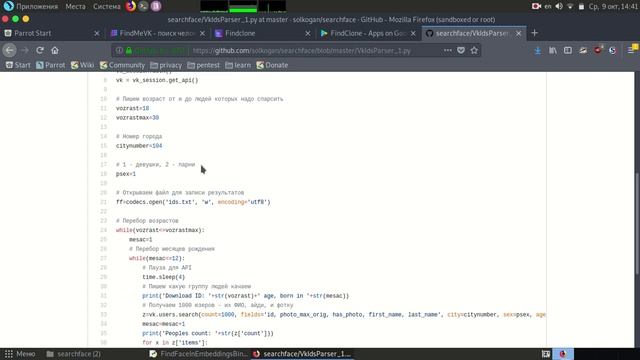640x360 pixels.
Task: Close the Parrot Start tab
Action: [x=97, y=33]
